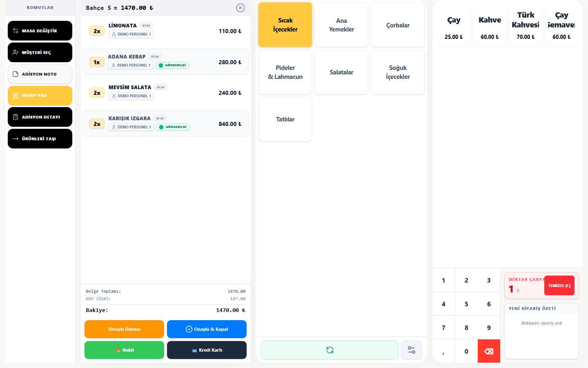Image resolution: width=588 pixels, height=368 pixels.
Task: Select the Adana Kebap order row
Action: coord(165,62)
